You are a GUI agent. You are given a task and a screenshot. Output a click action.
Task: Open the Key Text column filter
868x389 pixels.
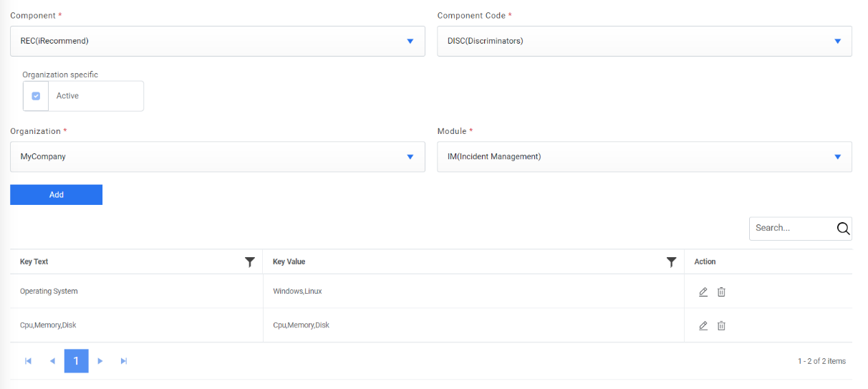click(x=249, y=262)
